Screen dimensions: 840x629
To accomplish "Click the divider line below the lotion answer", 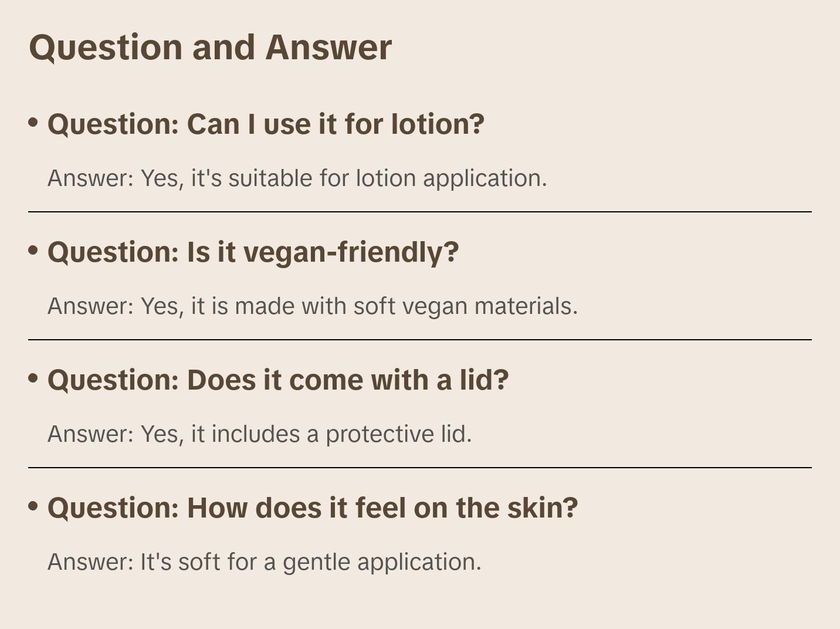I will [x=420, y=212].
